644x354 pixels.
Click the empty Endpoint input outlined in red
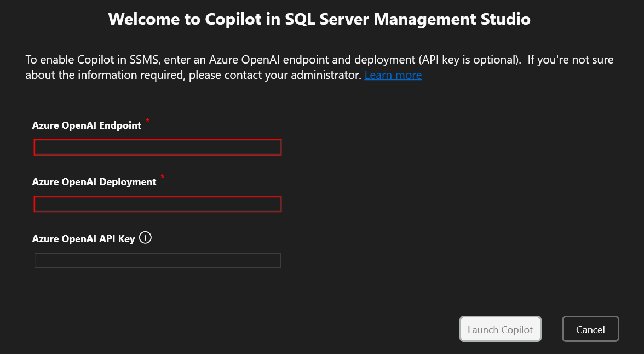point(157,147)
